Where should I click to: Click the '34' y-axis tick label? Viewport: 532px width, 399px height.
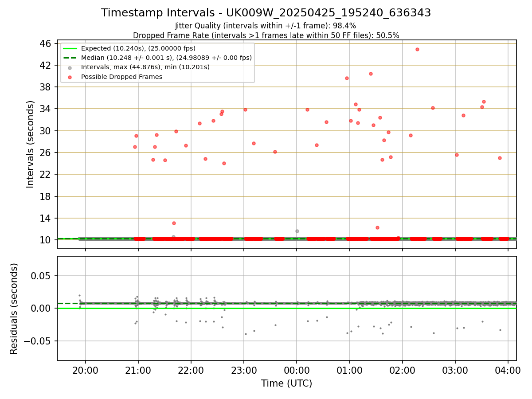tap(46, 109)
